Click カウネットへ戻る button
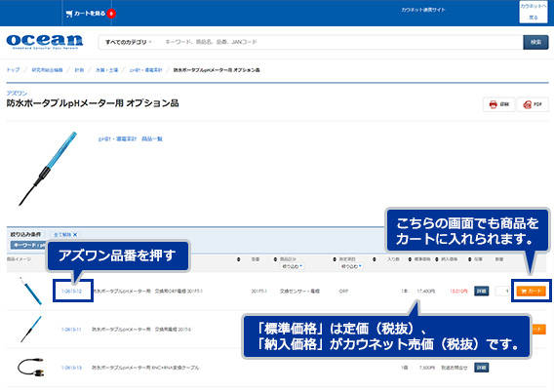 point(534,12)
